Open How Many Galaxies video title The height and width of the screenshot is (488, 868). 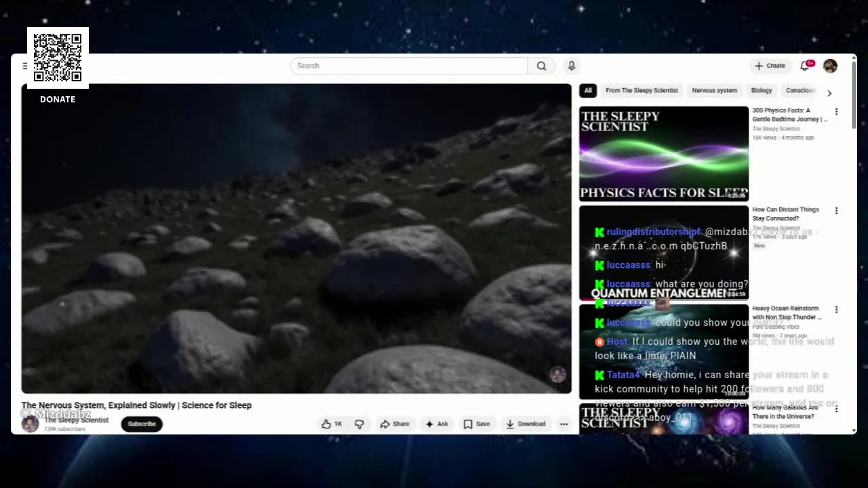tap(785, 412)
